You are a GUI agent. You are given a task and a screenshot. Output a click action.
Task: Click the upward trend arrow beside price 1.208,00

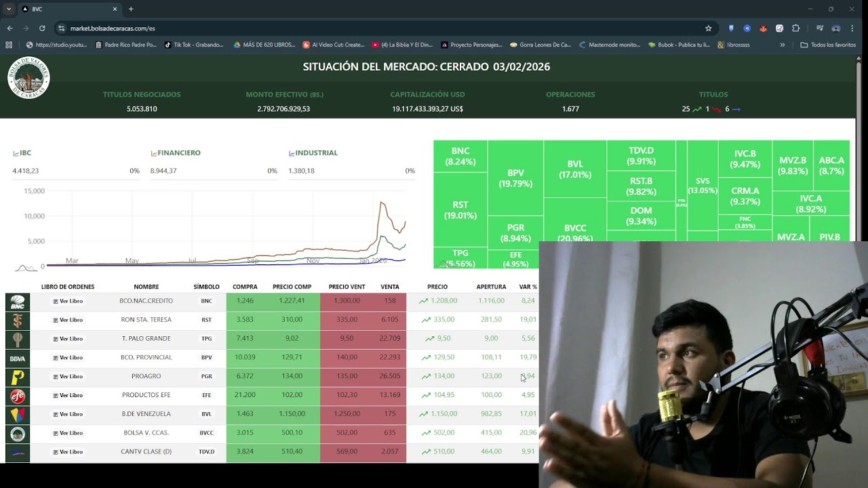pyautogui.click(x=423, y=301)
